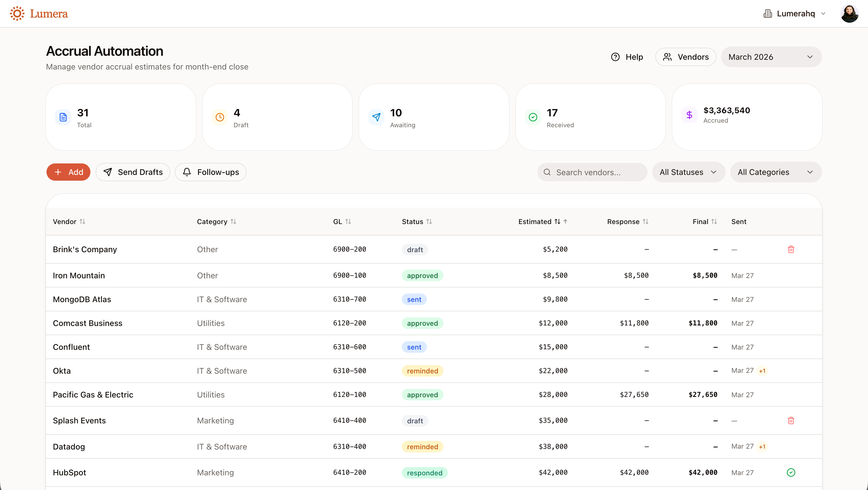
Task: Delete the Brink's Company draft row
Action: pos(791,249)
